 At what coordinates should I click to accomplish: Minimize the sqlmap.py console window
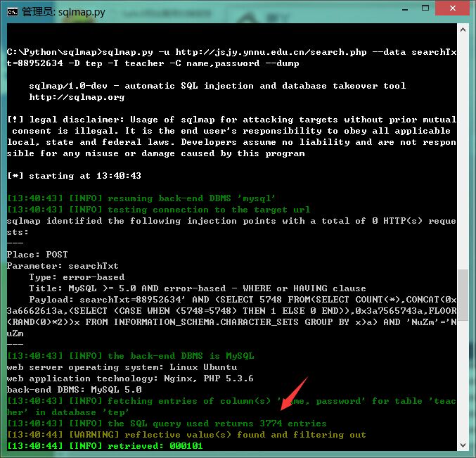(405, 9)
